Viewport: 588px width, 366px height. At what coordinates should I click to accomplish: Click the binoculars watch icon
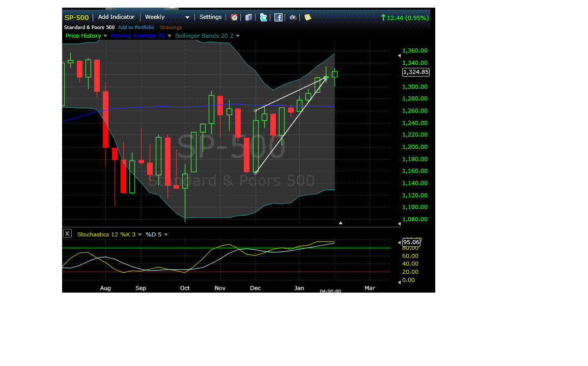293,17
